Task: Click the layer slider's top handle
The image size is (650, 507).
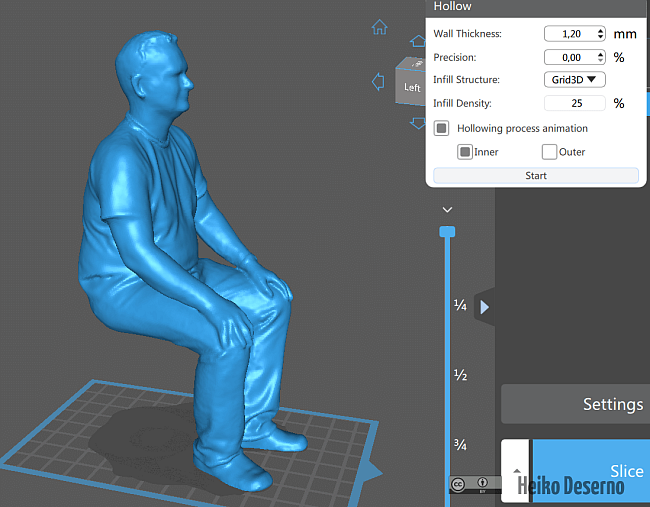Action: click(x=447, y=232)
